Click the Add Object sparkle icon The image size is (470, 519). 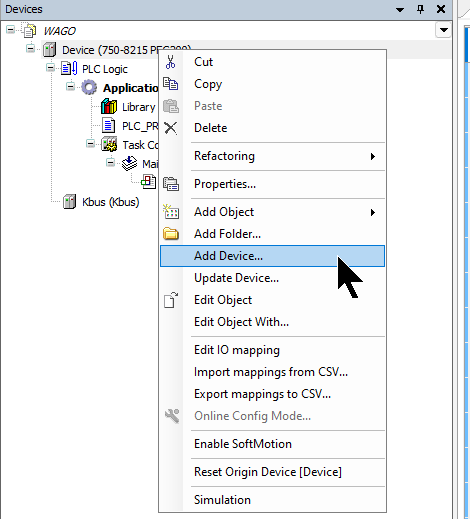pyautogui.click(x=171, y=212)
